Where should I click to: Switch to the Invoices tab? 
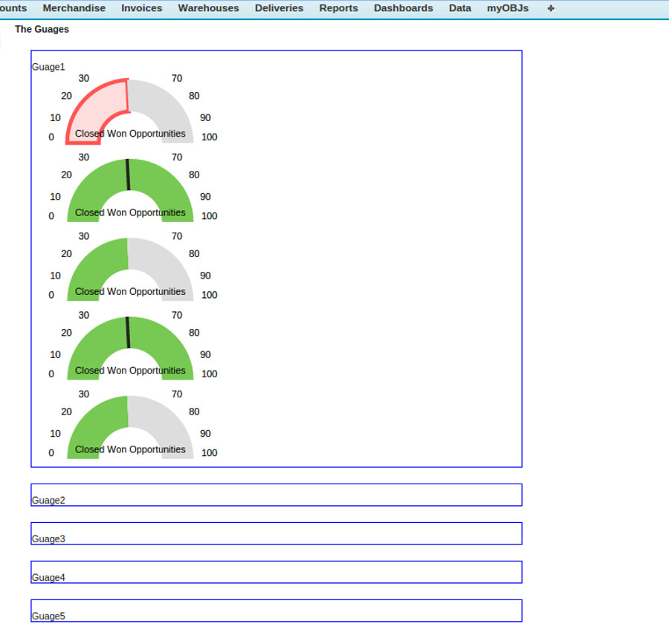tap(142, 8)
